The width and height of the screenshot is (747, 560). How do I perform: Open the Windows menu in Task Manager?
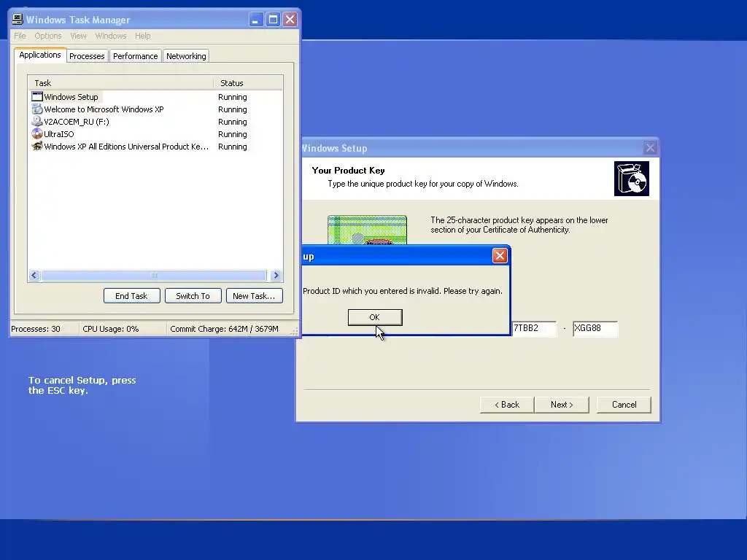(x=111, y=36)
